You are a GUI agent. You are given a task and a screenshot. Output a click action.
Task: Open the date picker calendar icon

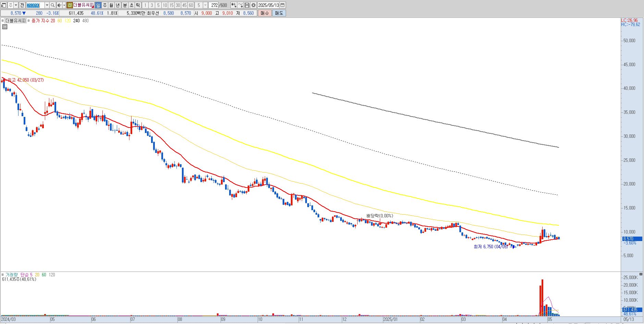pos(283,5)
